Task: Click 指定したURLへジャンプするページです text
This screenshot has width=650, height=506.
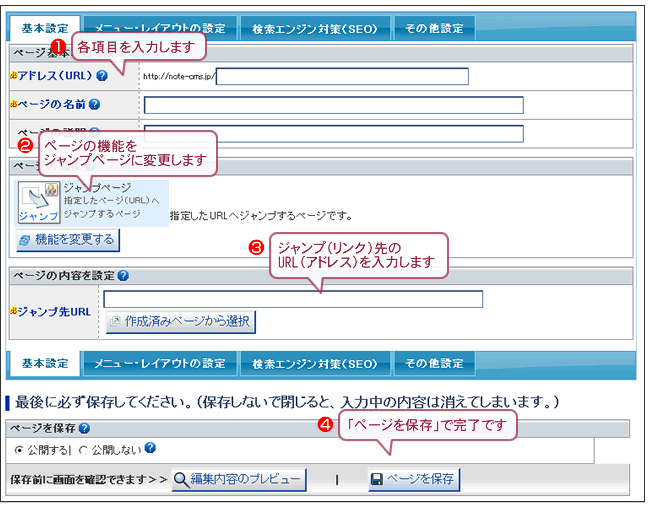Action: click(x=261, y=216)
